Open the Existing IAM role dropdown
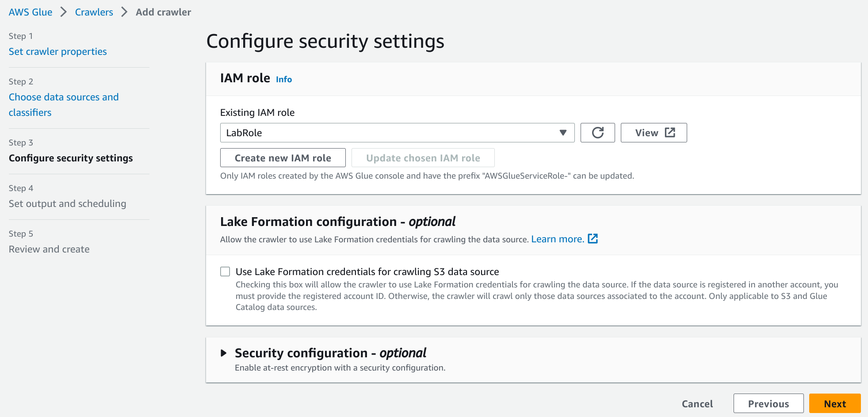Screen dimensions: 868x417 tap(397, 133)
